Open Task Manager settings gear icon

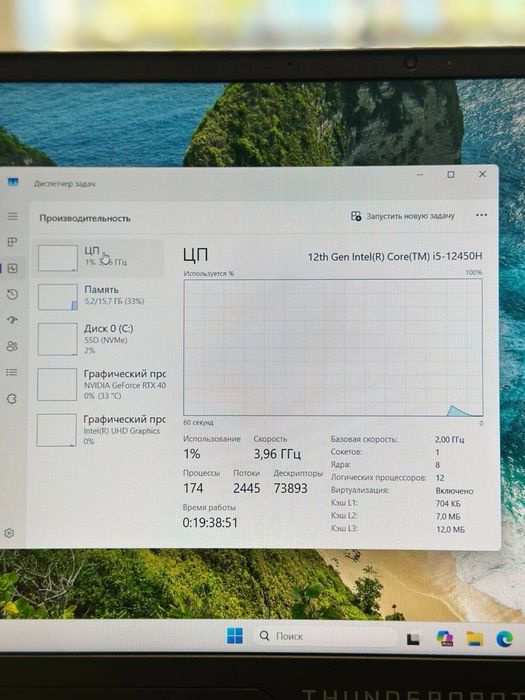point(9,533)
